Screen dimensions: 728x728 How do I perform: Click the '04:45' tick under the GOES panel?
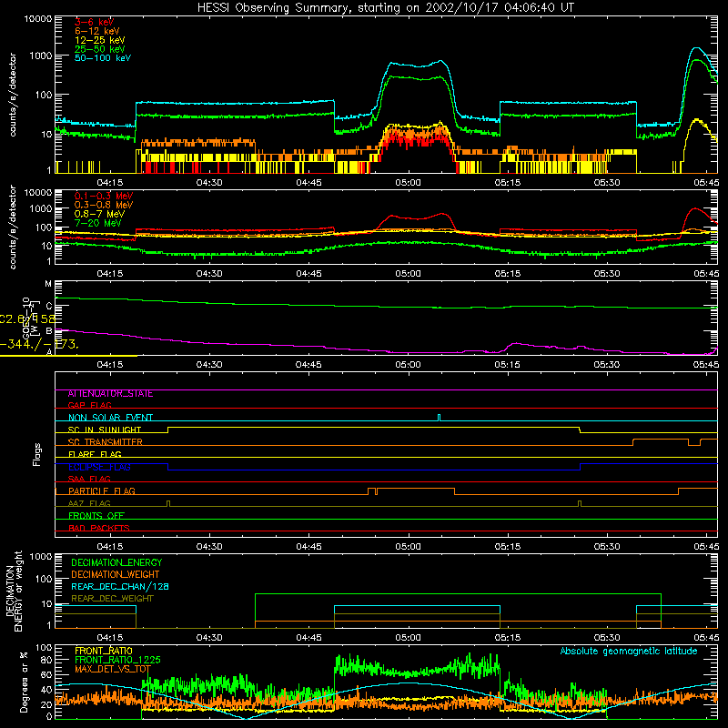click(x=308, y=365)
